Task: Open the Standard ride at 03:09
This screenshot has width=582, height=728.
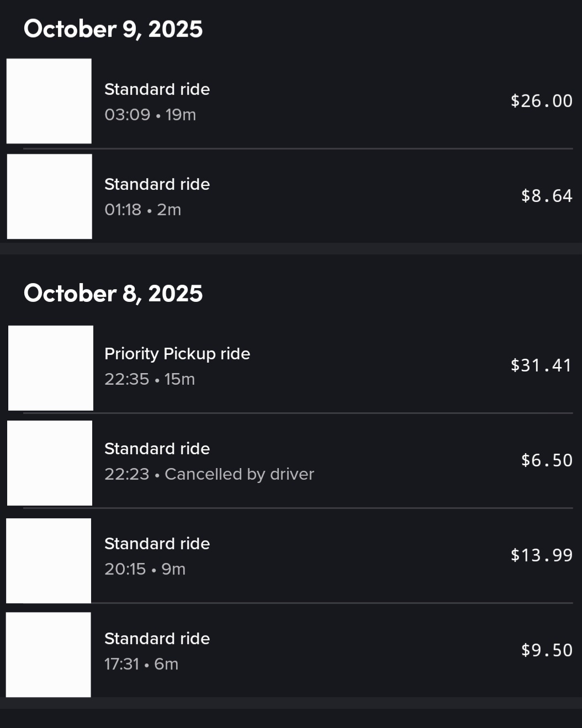Action: (157, 89)
